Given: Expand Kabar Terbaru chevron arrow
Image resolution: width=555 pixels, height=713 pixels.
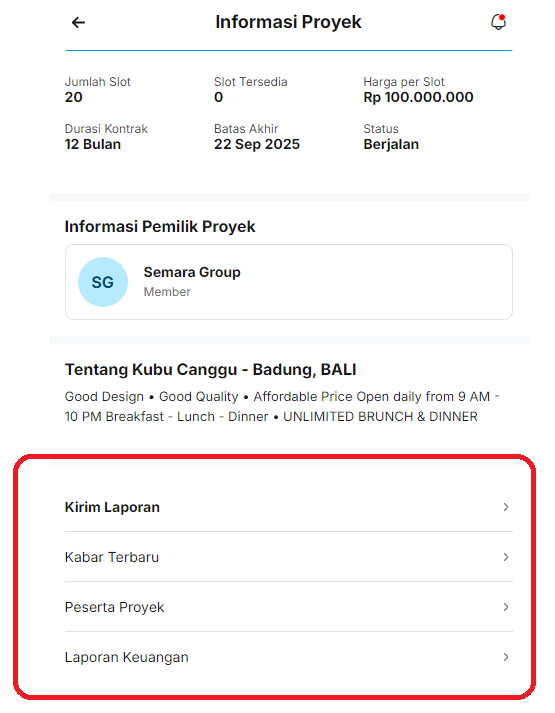Looking at the screenshot, I should pyautogui.click(x=505, y=557).
